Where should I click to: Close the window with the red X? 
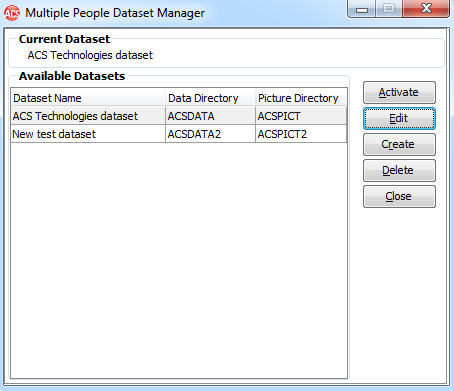[x=426, y=8]
